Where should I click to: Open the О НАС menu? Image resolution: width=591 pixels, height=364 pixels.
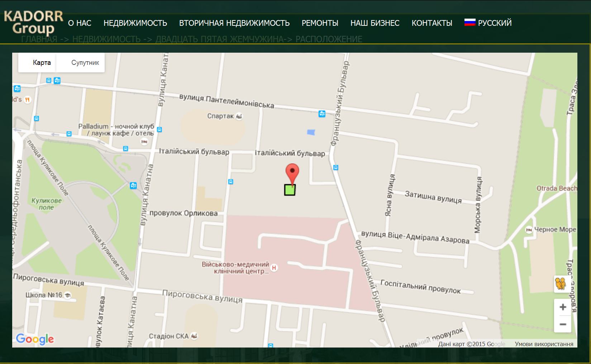[x=80, y=23]
